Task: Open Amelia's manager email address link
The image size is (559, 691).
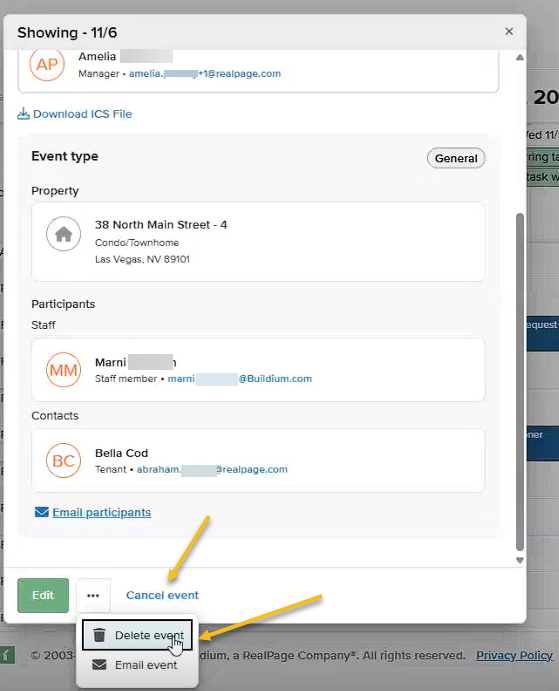Action: point(205,74)
